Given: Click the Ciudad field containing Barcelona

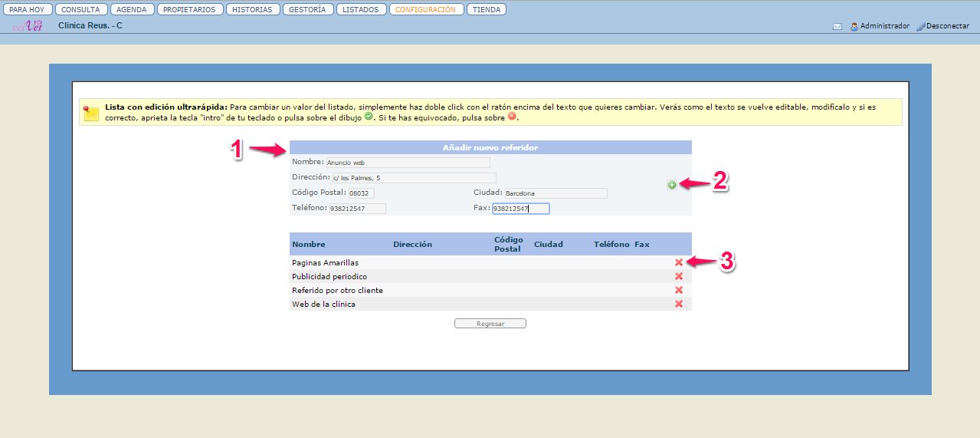Looking at the screenshot, I should pos(556,193).
